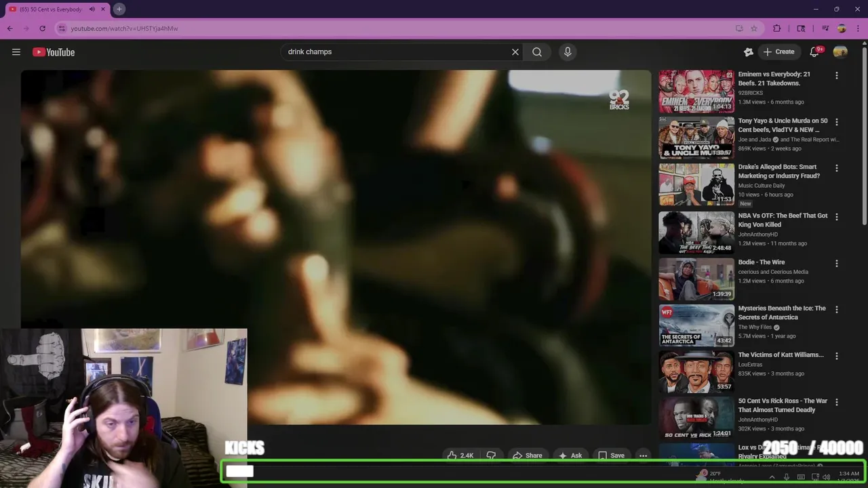Viewport: 868px width, 488px height.
Task: Visit The Why Files channel
Action: click(755, 327)
